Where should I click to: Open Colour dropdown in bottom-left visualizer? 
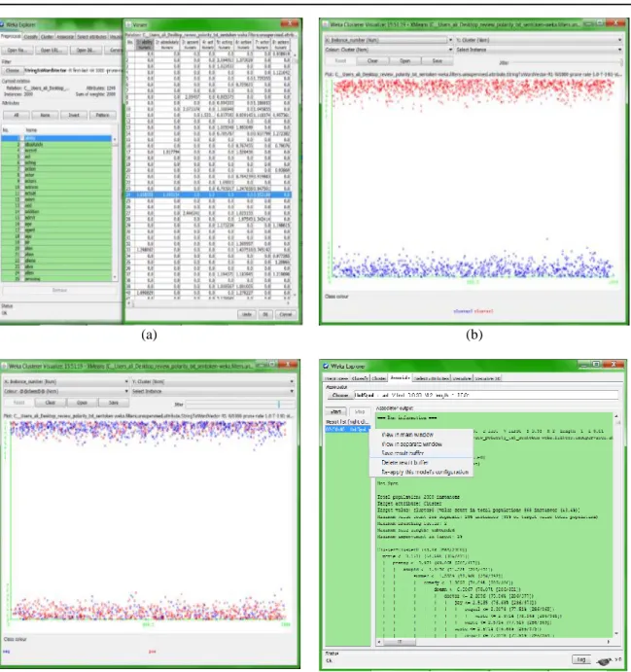click(66, 391)
